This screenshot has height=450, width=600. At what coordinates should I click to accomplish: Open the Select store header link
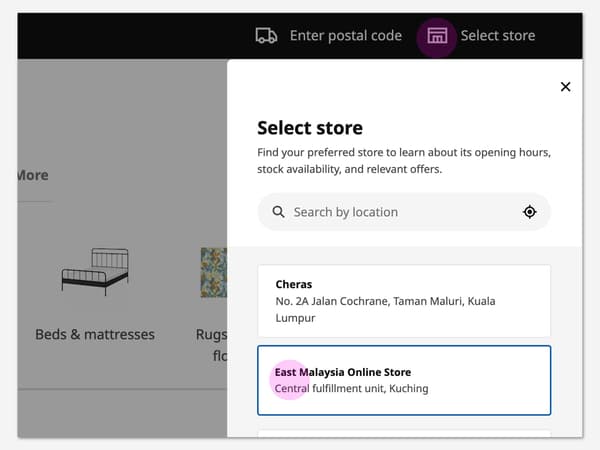click(x=497, y=36)
